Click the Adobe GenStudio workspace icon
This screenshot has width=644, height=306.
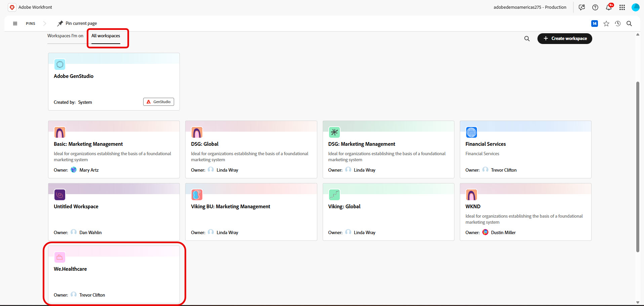(60, 64)
